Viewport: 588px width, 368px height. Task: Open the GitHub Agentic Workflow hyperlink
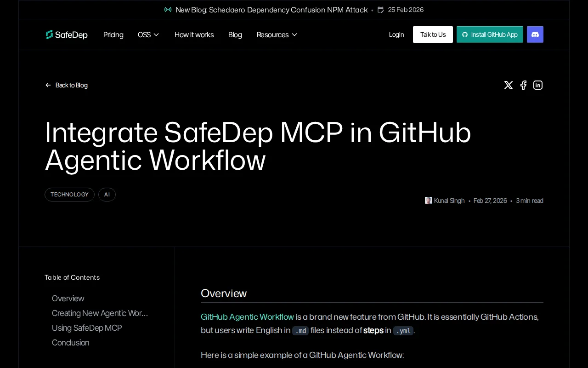coord(247,317)
